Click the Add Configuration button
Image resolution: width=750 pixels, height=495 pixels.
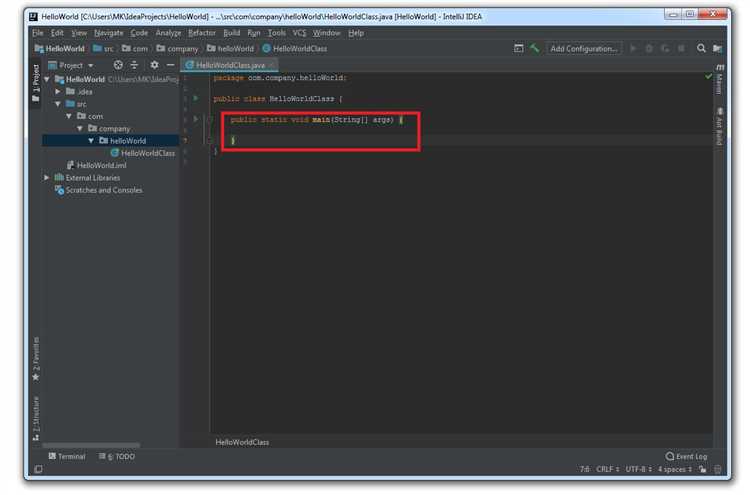pos(584,48)
